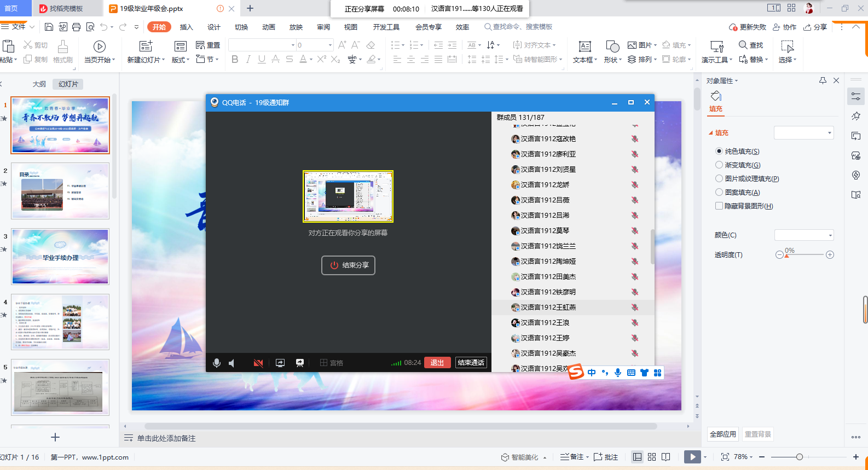Image resolution: width=868 pixels, height=470 pixels.
Task: Click the Bold formatting icon
Action: coord(235,59)
